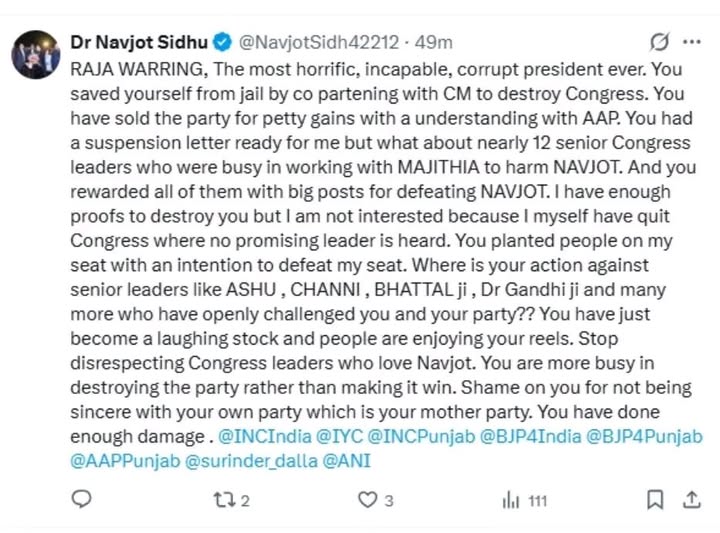
Task: Open Dr Navjot Sidhu's profile picture
Action: pyautogui.click(x=36, y=54)
